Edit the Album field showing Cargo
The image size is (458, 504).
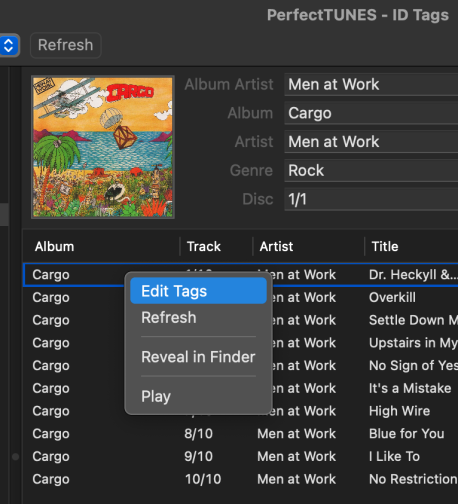(371, 113)
